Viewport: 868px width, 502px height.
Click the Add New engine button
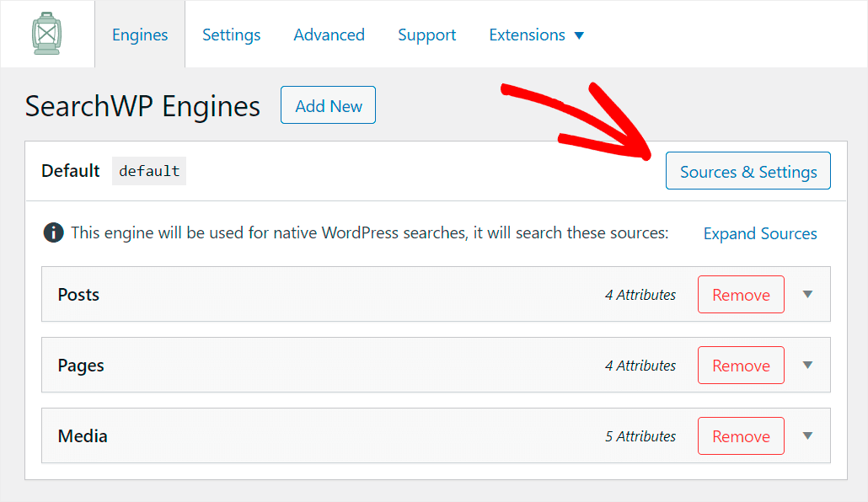[329, 105]
